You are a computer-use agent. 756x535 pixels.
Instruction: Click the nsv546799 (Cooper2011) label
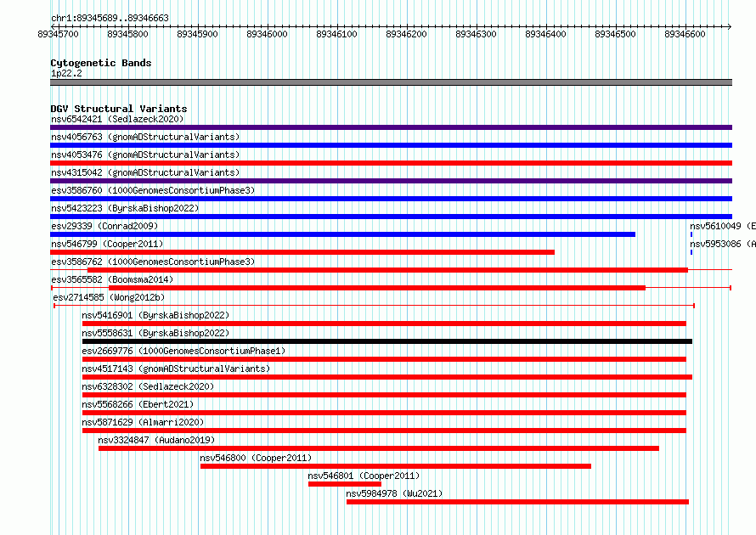(x=107, y=244)
